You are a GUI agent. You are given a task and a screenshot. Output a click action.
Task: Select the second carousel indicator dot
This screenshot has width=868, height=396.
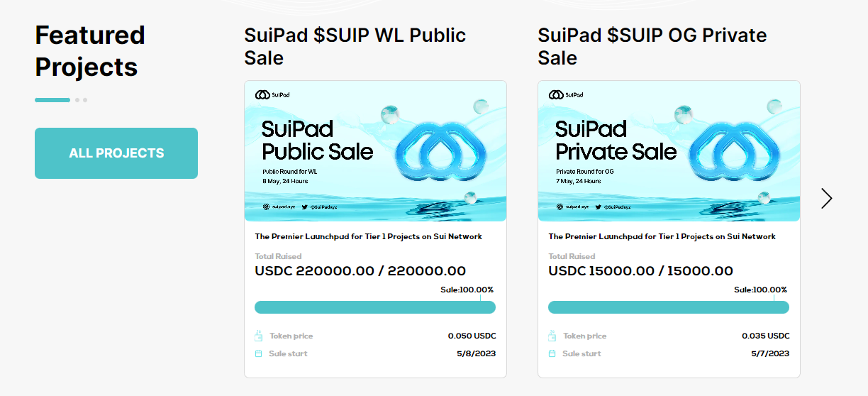click(x=77, y=100)
